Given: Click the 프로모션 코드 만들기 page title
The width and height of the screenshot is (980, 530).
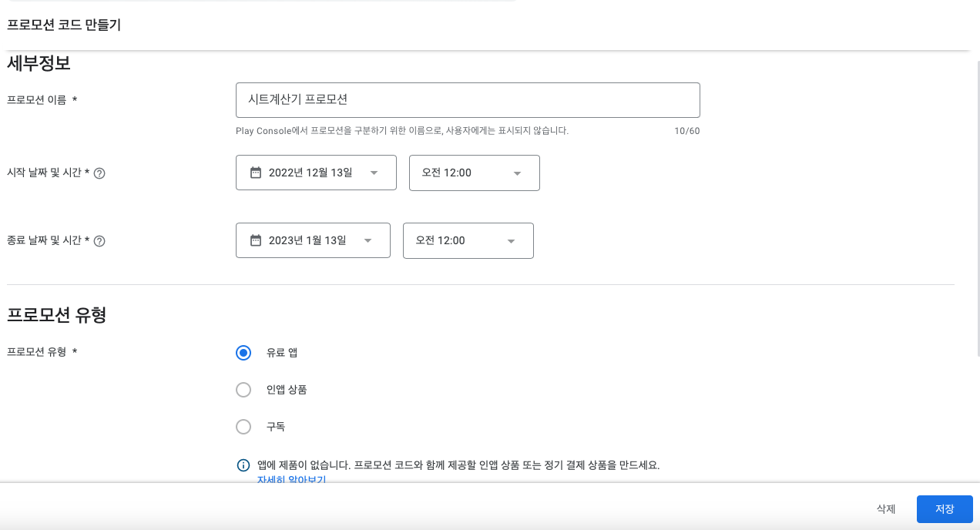Looking at the screenshot, I should pyautogui.click(x=64, y=25).
